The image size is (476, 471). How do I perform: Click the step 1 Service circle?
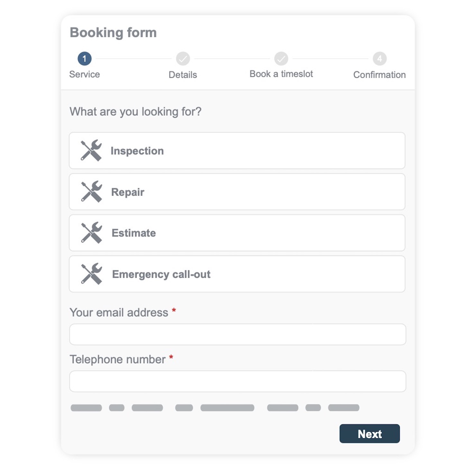coord(85,59)
